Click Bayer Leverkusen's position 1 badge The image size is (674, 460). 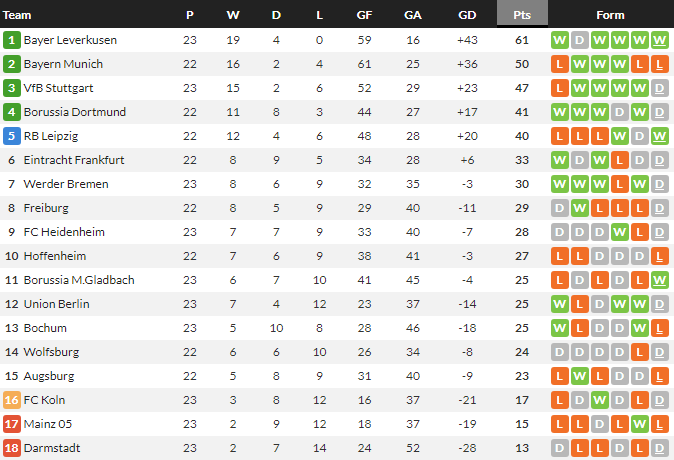click(12, 40)
